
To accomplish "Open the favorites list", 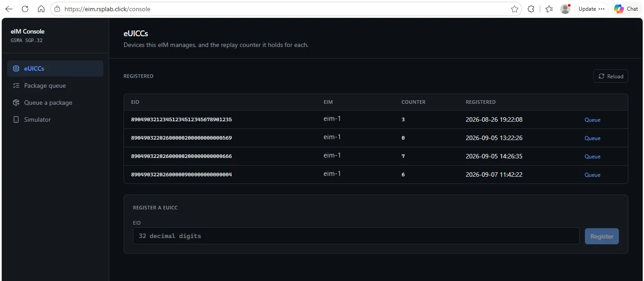I will (550, 9).
